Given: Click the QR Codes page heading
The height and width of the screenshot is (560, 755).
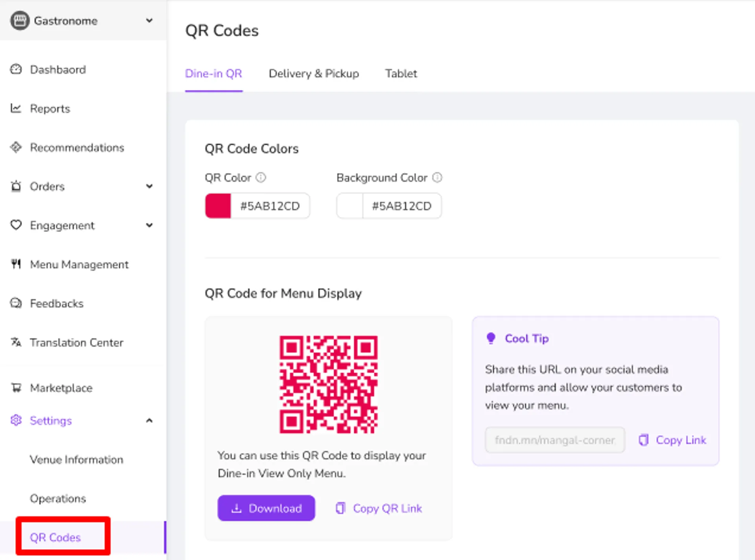Looking at the screenshot, I should point(222,31).
